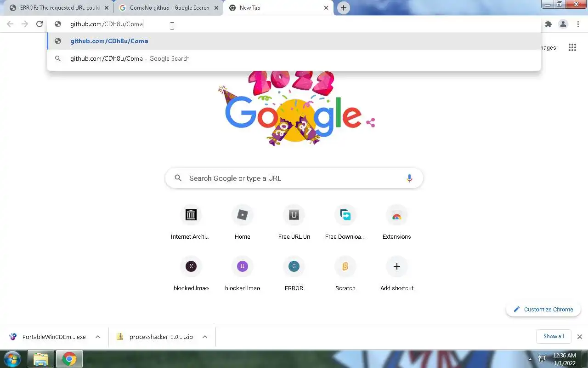The width and height of the screenshot is (588, 368).
Task: Open the Chrome profile avatar
Action: [563, 24]
